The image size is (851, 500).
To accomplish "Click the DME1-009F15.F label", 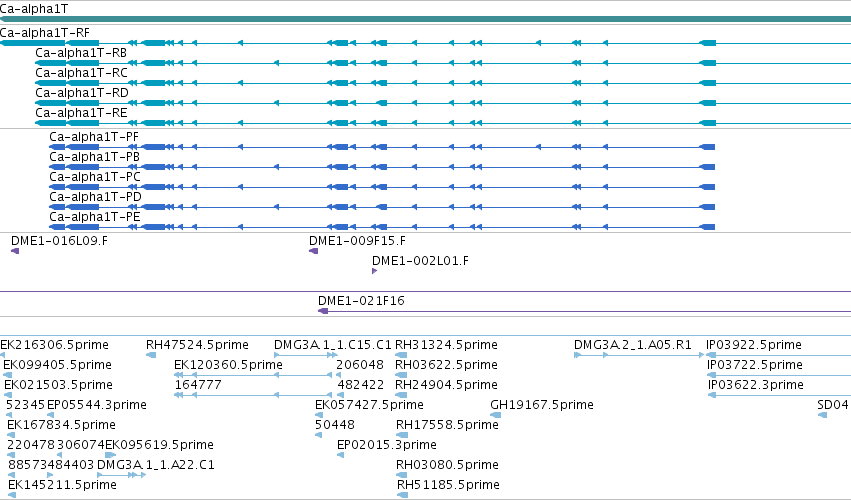I will [357, 240].
